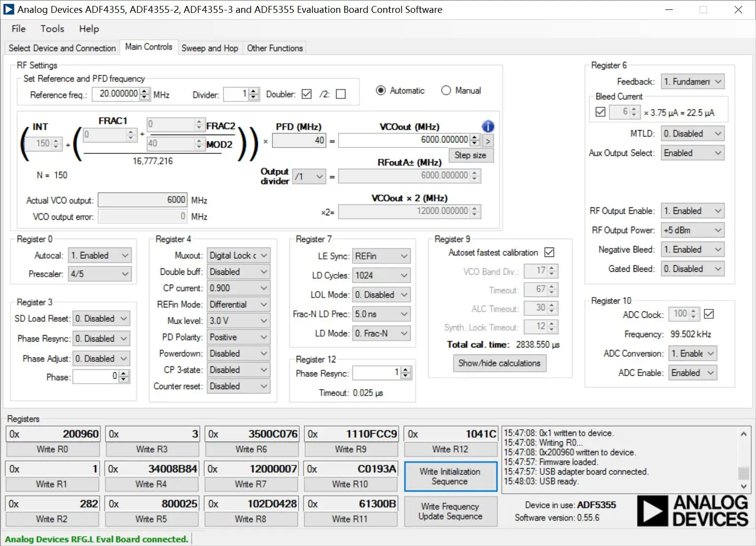Click the blue info icon near VCOout
Screen dimensions: 756x546
[x=488, y=126]
